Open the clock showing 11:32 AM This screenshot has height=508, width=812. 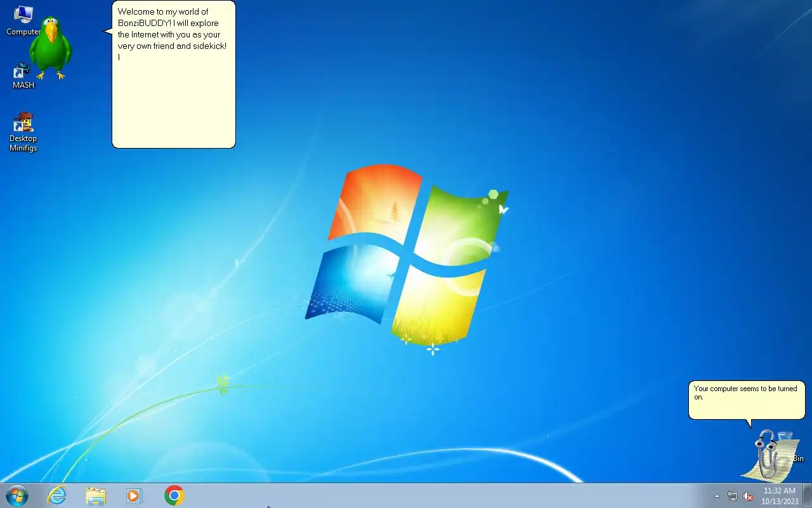tap(780, 496)
